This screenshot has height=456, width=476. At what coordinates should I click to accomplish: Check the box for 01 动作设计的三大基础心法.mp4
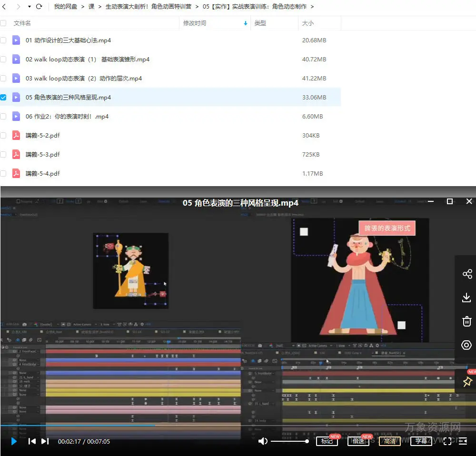pos(3,40)
